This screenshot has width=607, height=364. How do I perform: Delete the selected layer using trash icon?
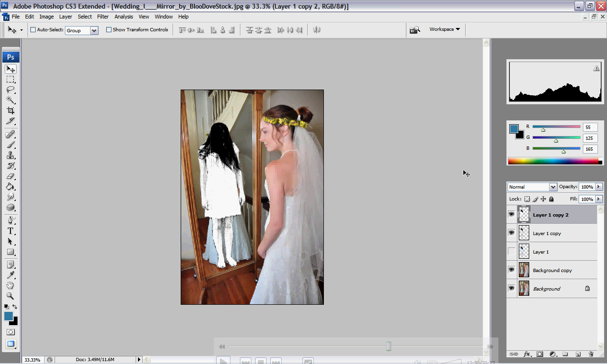tap(591, 354)
